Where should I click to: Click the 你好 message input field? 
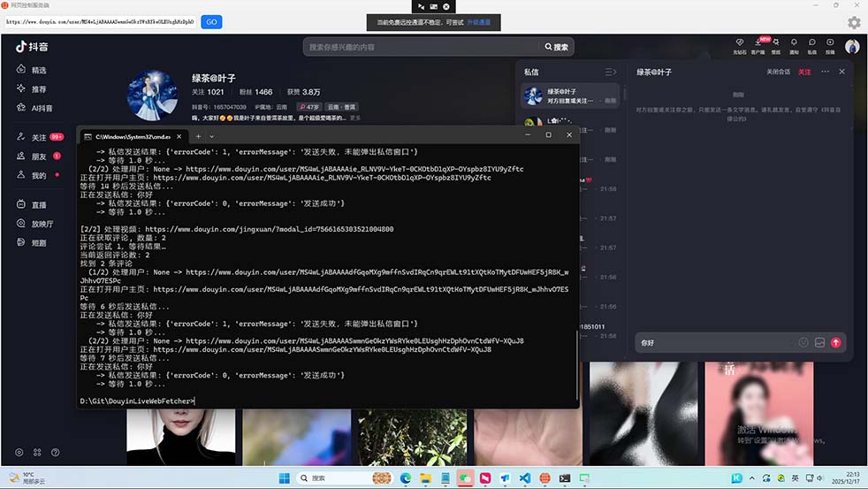[x=707, y=342]
